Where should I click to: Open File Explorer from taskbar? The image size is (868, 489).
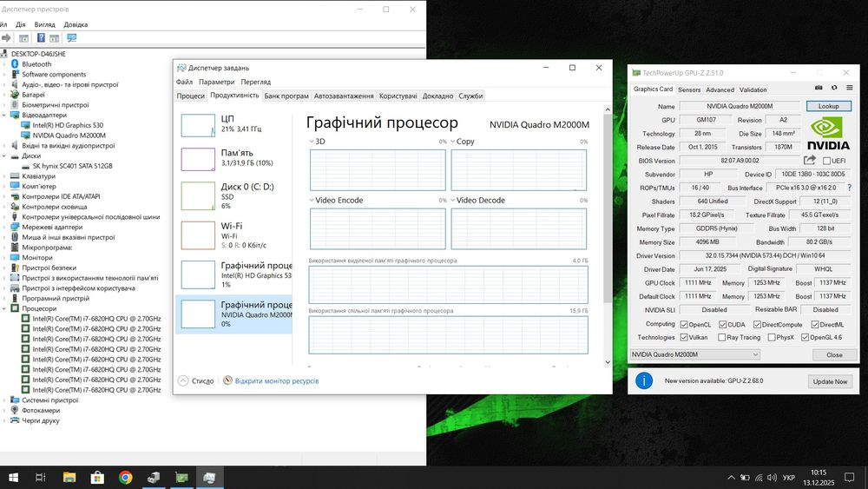click(x=69, y=478)
